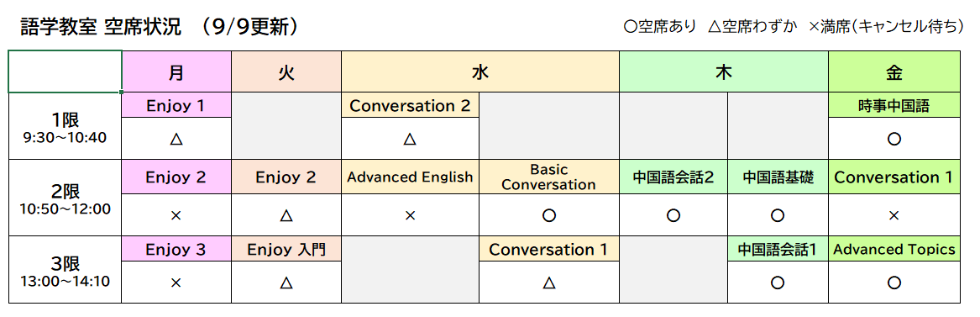Select the Enjoy 3 class cell

tap(176, 249)
